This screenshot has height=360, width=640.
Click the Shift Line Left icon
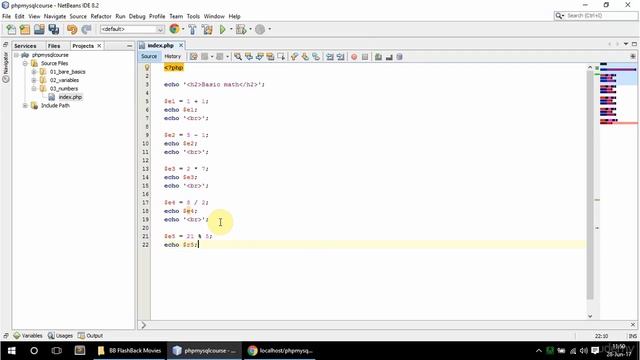pos(330,57)
